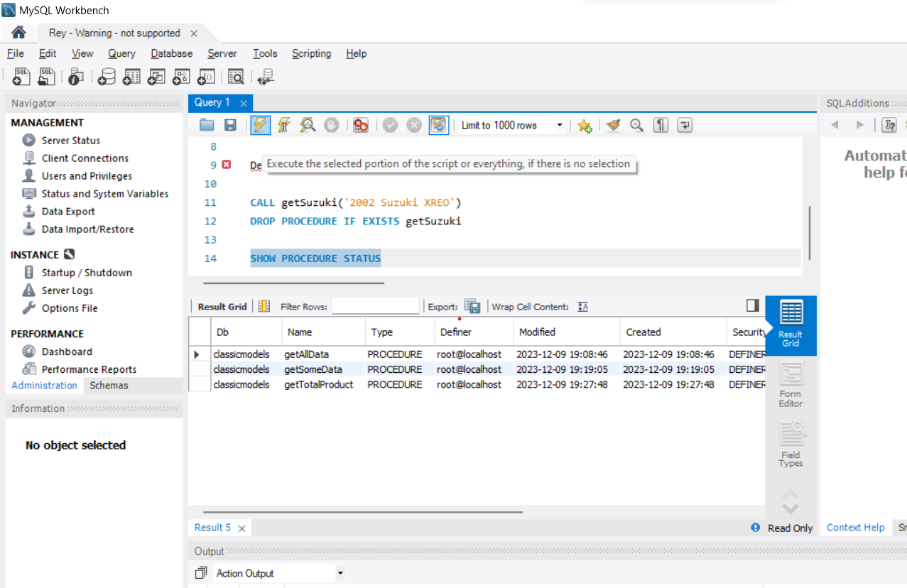
Task: Create a new view toolbar icon
Action: point(156,77)
